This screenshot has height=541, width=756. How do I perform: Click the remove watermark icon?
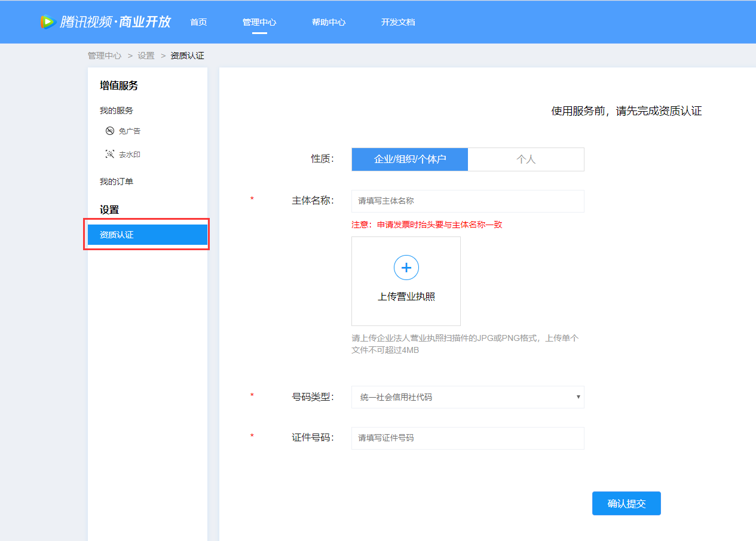coord(109,154)
